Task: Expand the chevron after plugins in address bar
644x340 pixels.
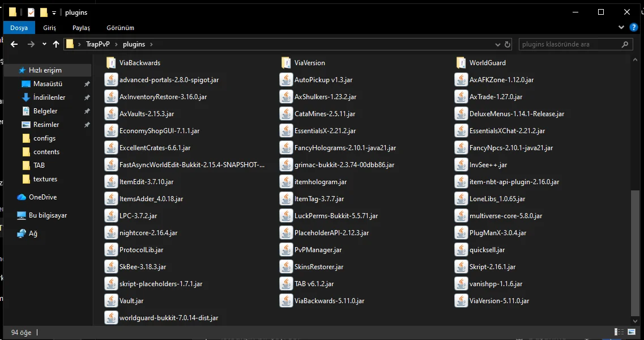Action: [151, 44]
